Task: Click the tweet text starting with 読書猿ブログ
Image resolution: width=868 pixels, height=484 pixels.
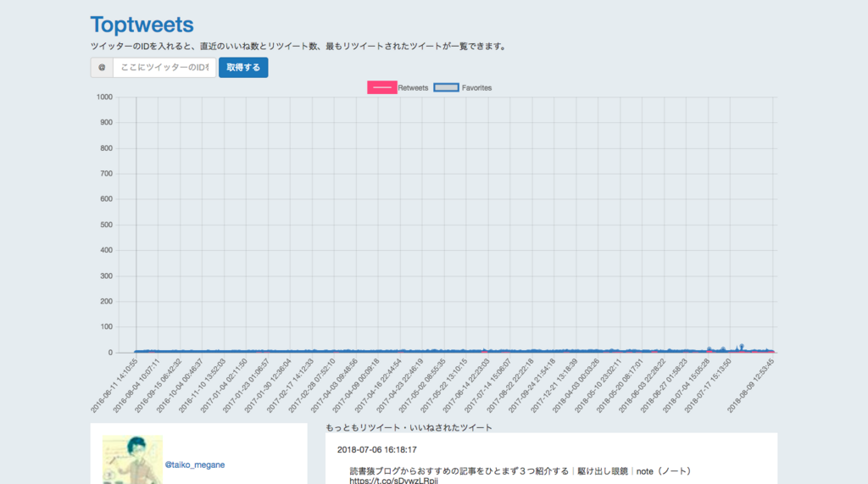Action: 520,471
